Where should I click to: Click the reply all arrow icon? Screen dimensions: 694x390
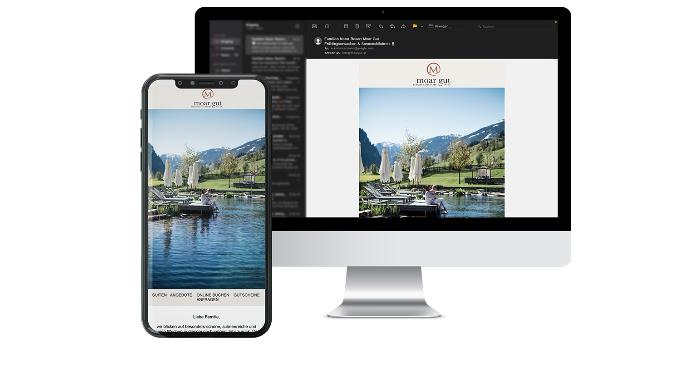[392, 27]
